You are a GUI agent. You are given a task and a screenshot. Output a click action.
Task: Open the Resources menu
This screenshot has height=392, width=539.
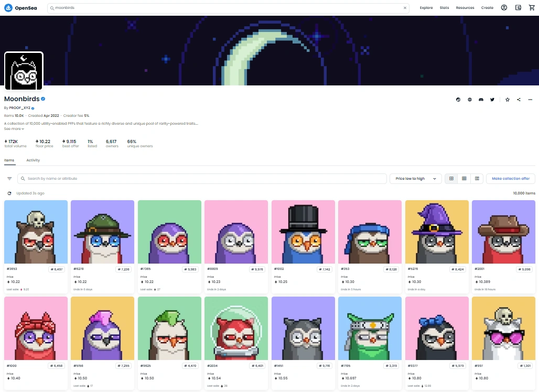465,7
